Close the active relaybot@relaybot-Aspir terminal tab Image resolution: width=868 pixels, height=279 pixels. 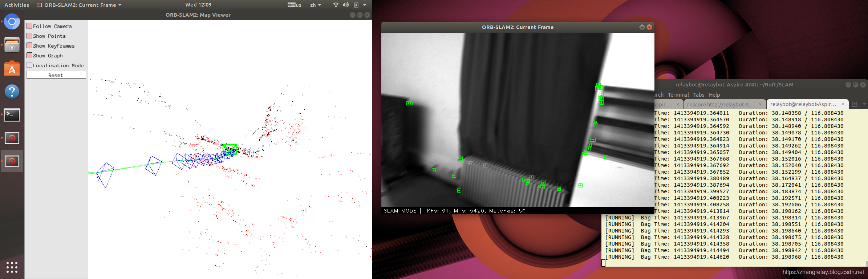pos(843,104)
